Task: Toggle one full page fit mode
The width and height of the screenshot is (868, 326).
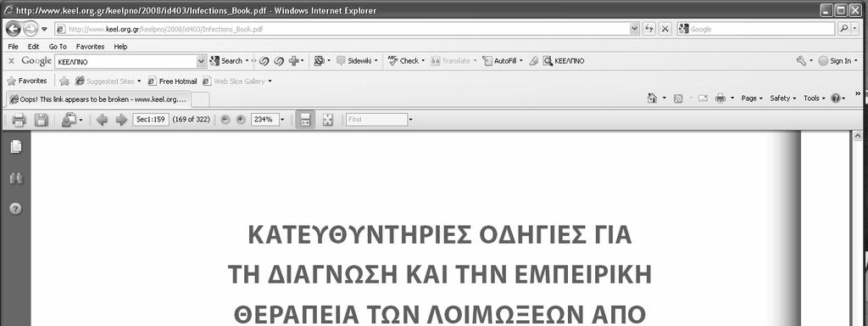Action: pos(328,120)
